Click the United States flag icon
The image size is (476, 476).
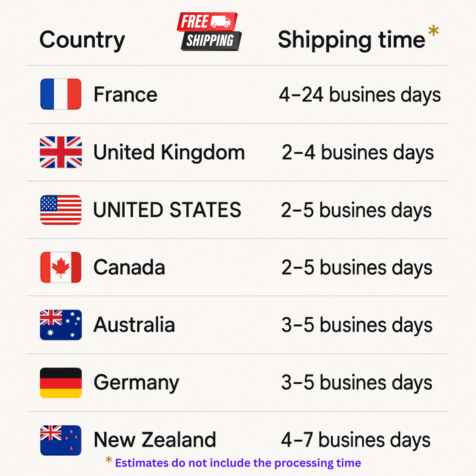click(61, 210)
